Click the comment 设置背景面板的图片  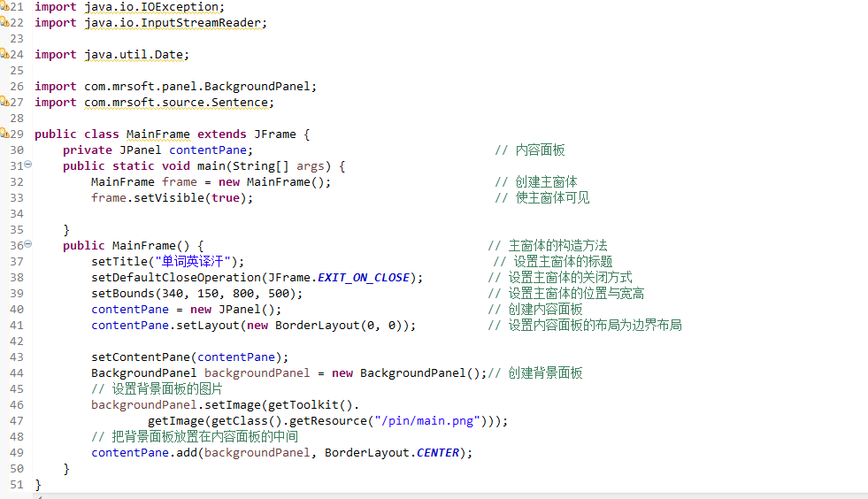157,388
